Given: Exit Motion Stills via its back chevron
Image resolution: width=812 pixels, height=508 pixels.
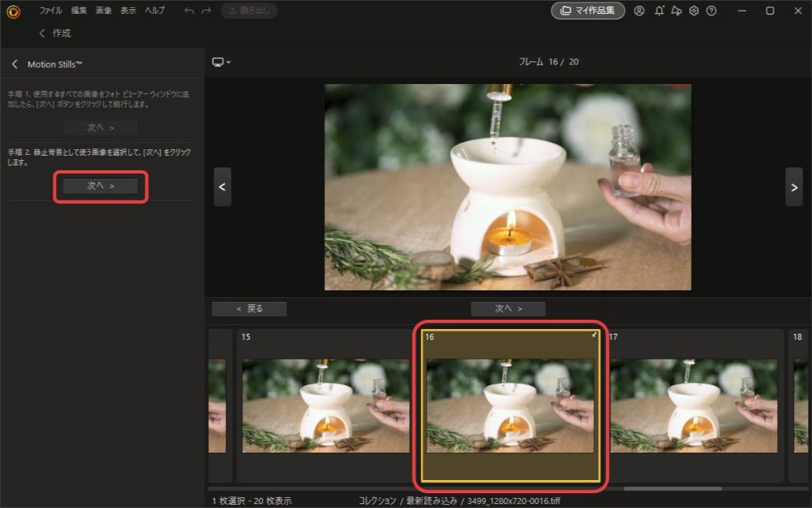Looking at the screenshot, I should pyautogui.click(x=13, y=63).
